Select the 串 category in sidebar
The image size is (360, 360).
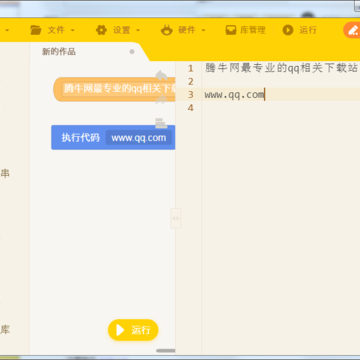[5, 173]
